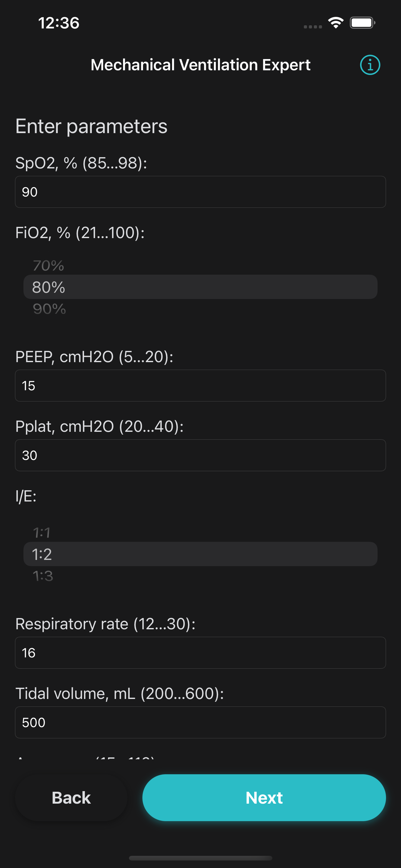Focus the PEEP cmH2O input field
The height and width of the screenshot is (868, 401).
[x=200, y=386]
